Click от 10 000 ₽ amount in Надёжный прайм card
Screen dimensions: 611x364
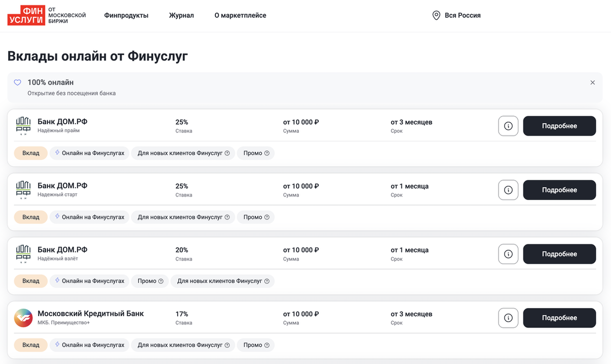pos(301,122)
